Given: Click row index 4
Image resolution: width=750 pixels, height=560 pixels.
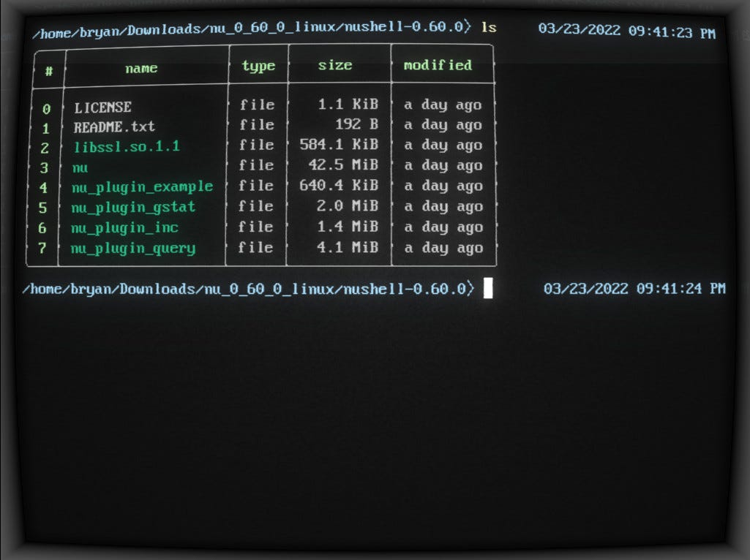Looking at the screenshot, I should click(43, 188).
